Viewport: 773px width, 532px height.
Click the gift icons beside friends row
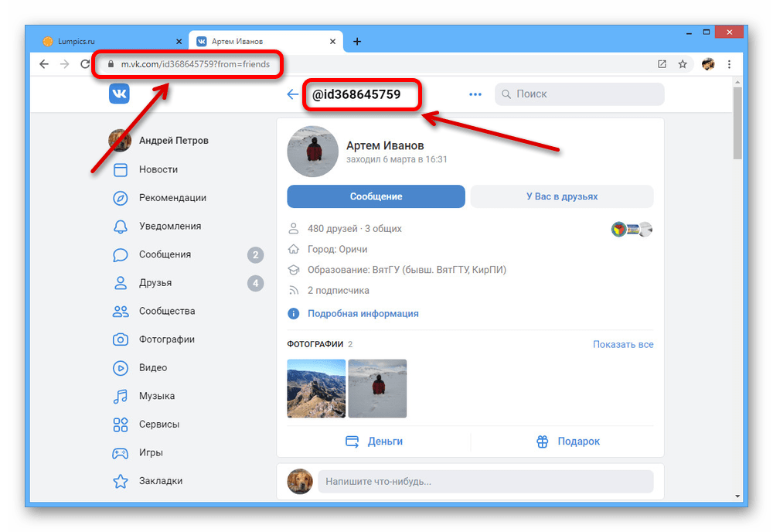632,229
